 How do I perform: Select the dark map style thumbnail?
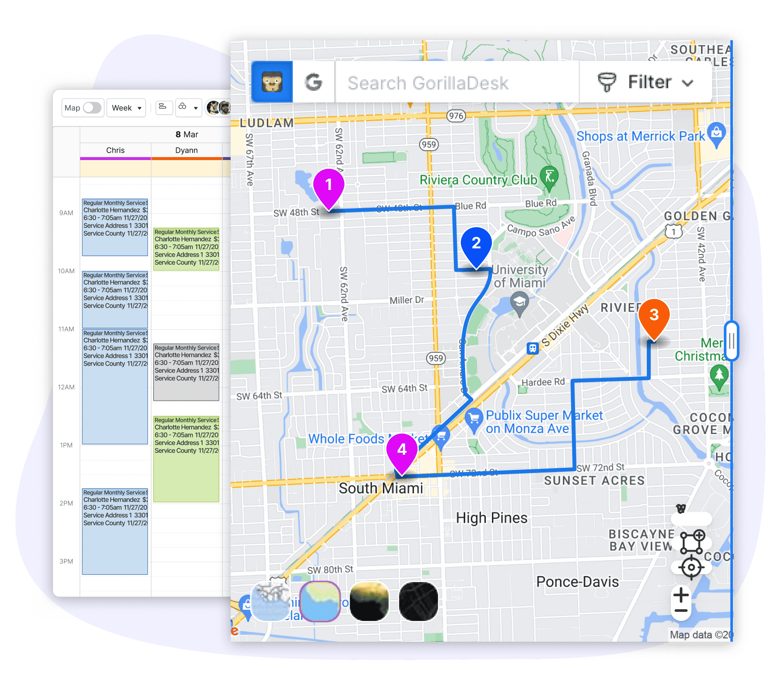click(x=418, y=601)
